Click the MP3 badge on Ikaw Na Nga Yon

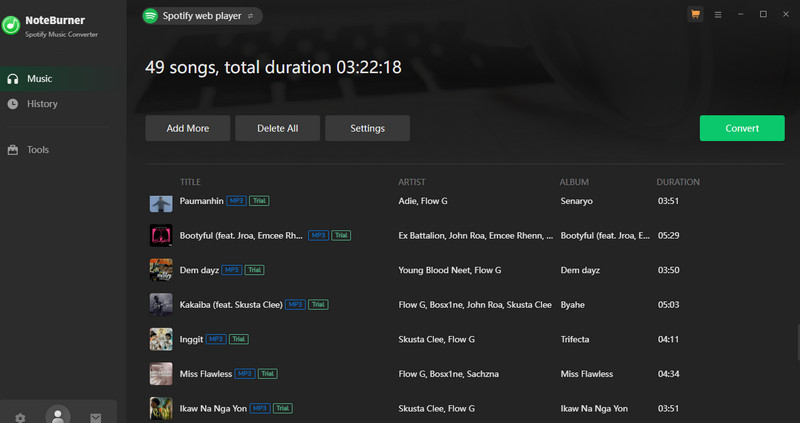coord(260,408)
